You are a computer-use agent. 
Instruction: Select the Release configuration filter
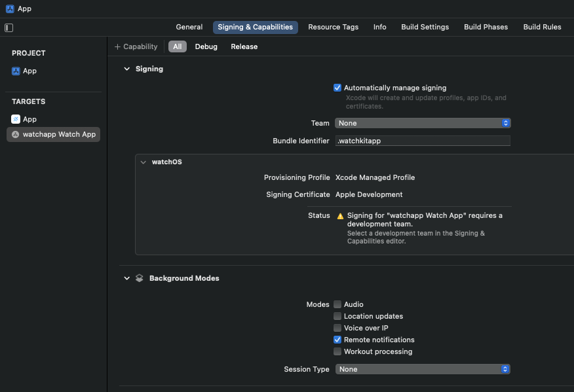(244, 46)
